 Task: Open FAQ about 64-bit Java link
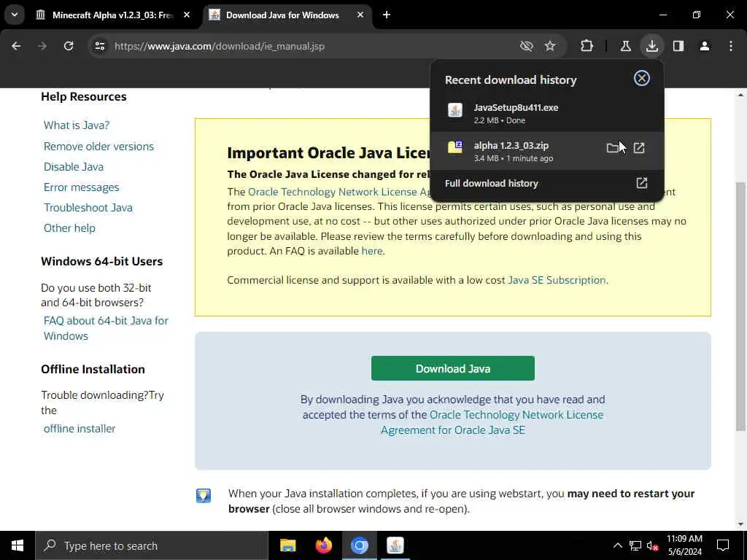click(106, 328)
